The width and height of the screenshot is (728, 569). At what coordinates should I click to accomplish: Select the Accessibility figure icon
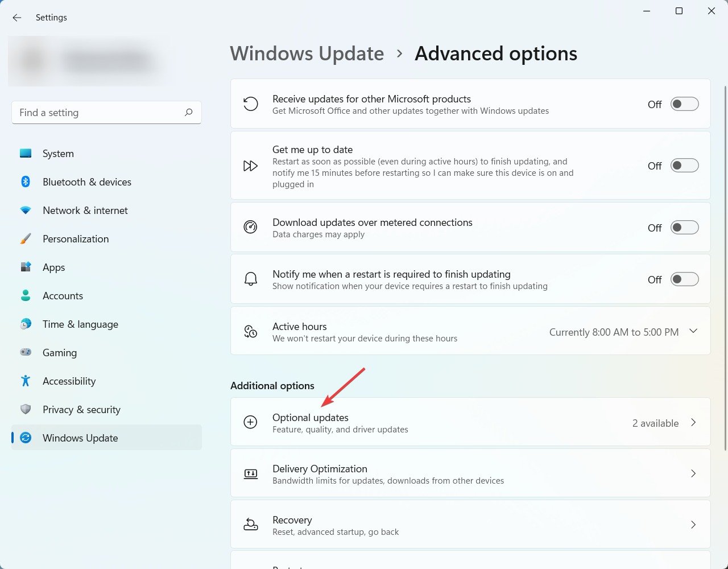pyautogui.click(x=26, y=381)
